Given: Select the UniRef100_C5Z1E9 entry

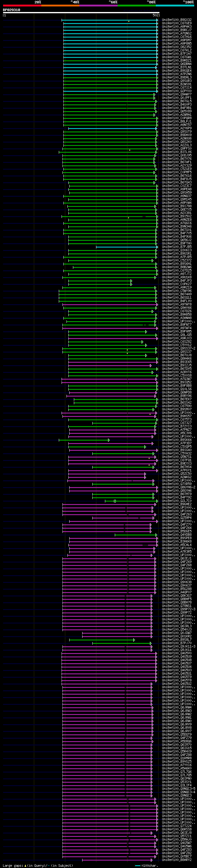Looking at the screenshot, I should tap(177, 169).
